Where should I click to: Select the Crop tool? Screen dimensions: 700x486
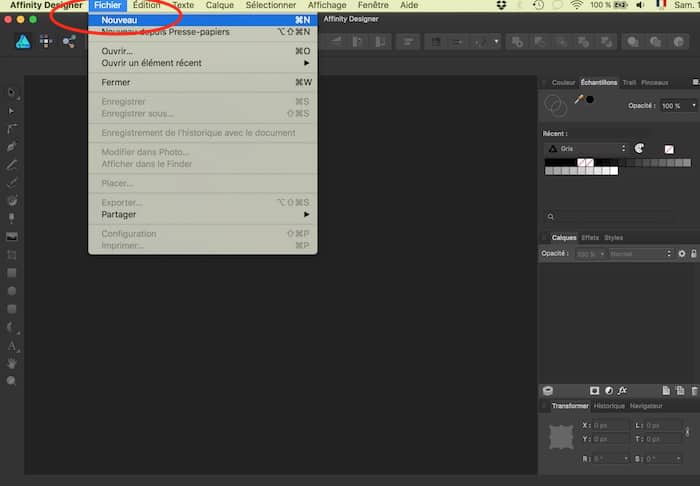tap(12, 255)
